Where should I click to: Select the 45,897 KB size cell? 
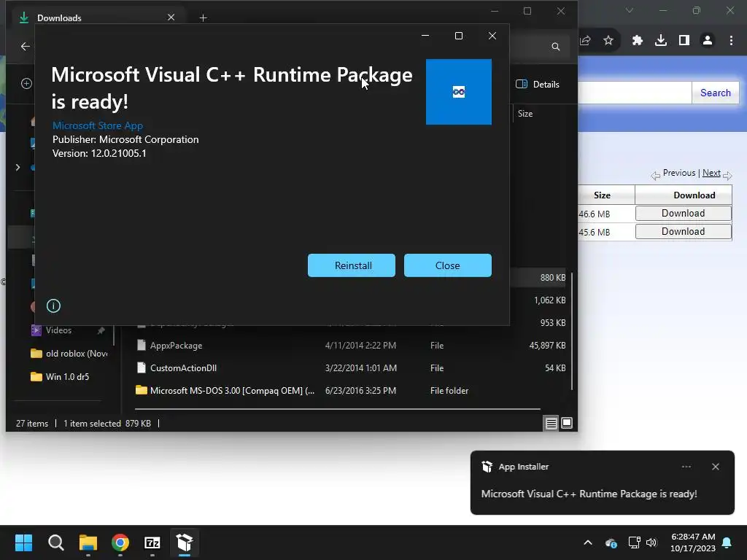547,346
